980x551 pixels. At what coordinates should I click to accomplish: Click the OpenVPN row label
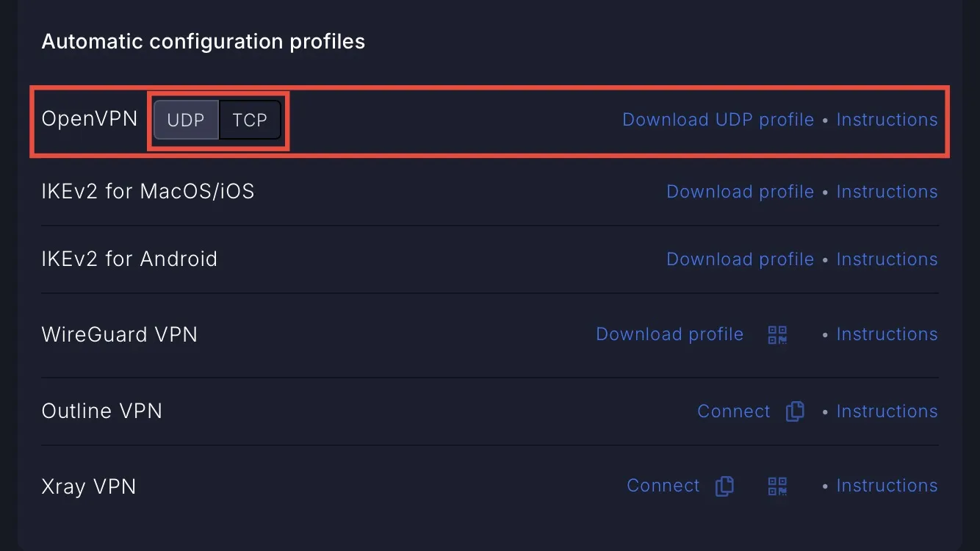[x=90, y=119]
